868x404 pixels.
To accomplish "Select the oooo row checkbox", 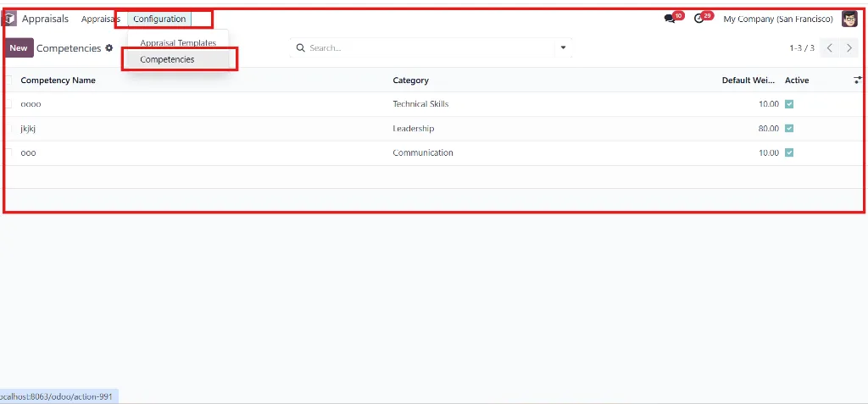I will click(8, 104).
